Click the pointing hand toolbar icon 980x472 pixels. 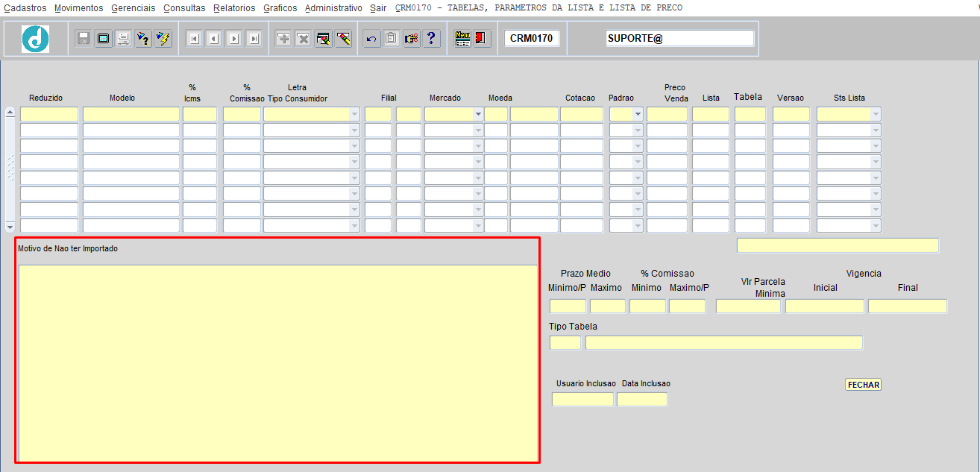(412, 39)
